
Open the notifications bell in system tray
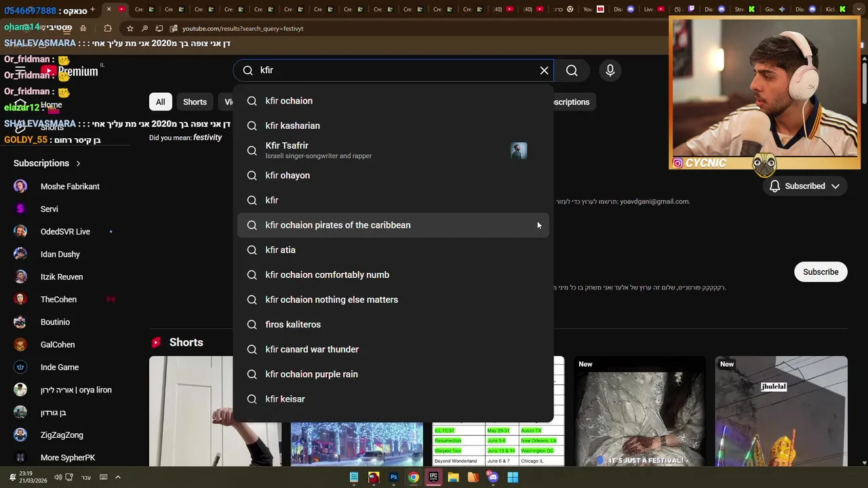(x=12, y=477)
